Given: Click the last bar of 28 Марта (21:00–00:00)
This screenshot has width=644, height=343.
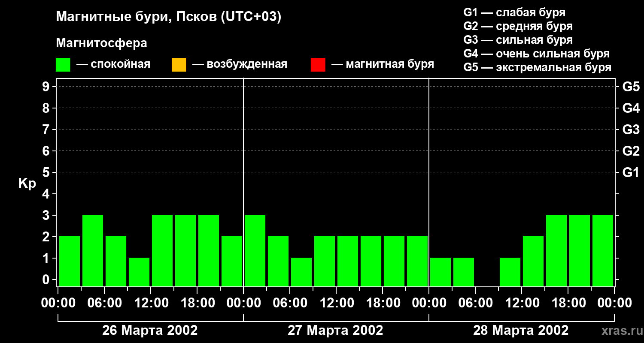Looking at the screenshot, I should (603, 250).
